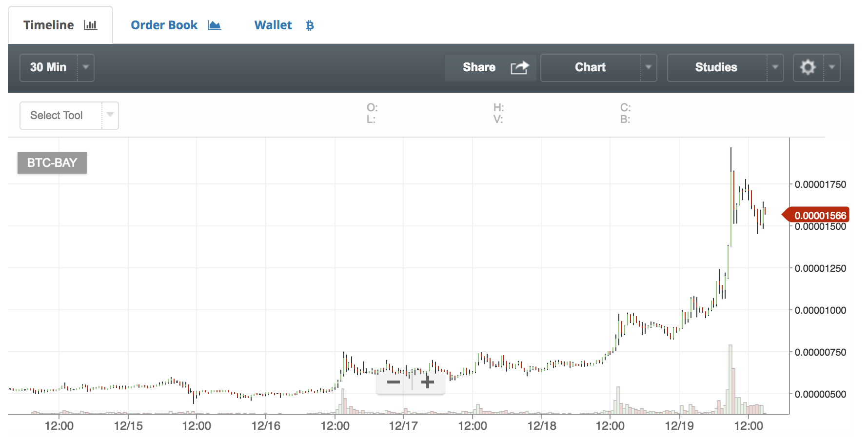Click the O: open value readout
Viewport: 868px width, 443px height.
pyautogui.click(x=372, y=107)
